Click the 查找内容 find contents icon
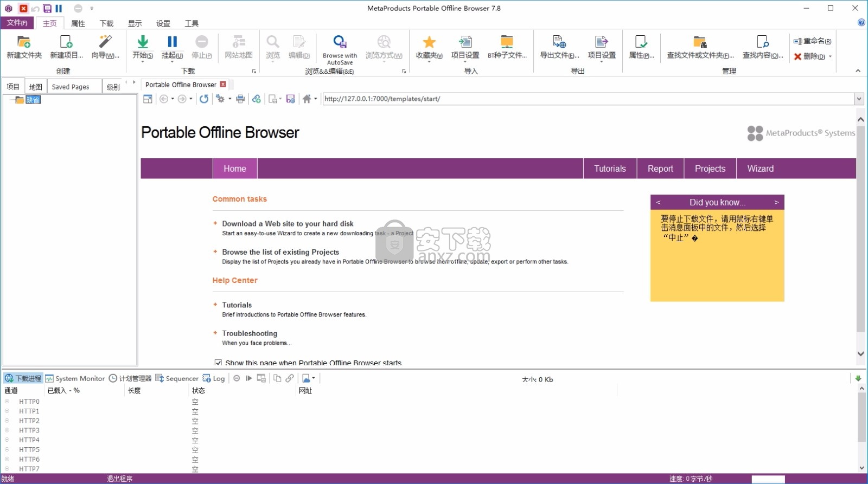Image resolution: width=868 pixels, height=484 pixels. click(762, 42)
